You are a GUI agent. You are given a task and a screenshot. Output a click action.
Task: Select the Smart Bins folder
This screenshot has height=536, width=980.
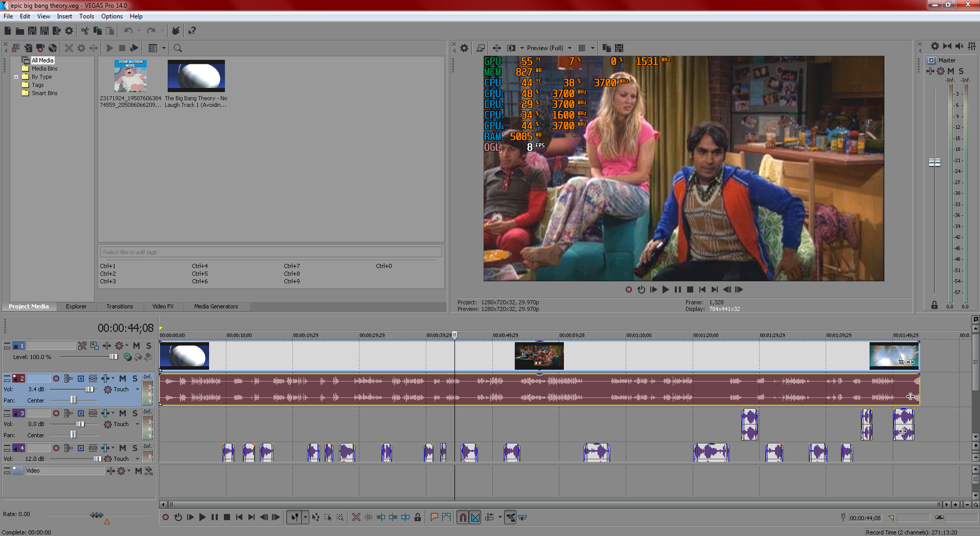tap(44, 94)
